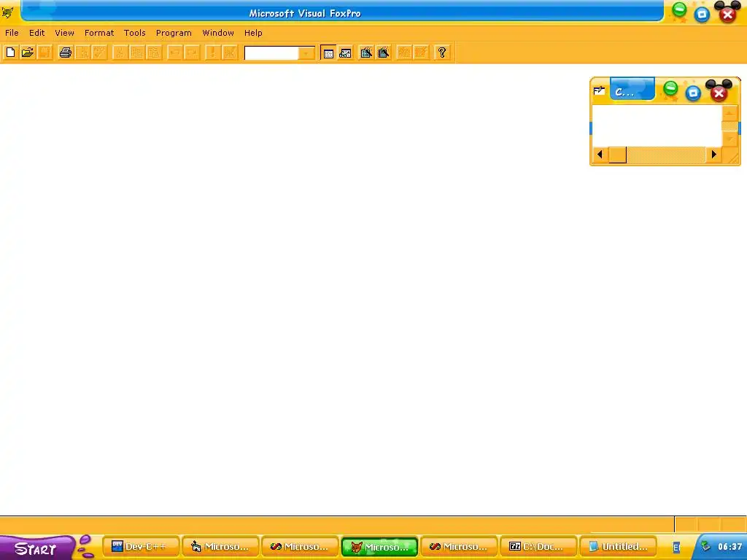Open the Data Session window icon

point(345,52)
